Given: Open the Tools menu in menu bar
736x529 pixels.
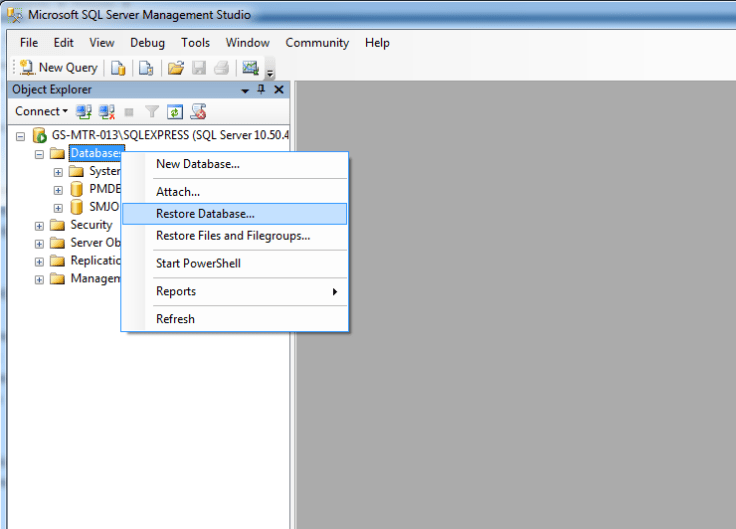Looking at the screenshot, I should tap(195, 43).
